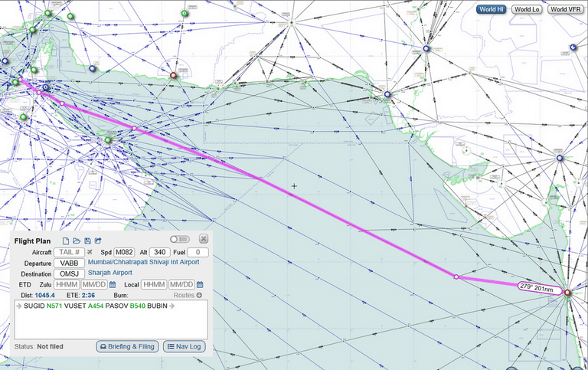The height and width of the screenshot is (370, 588).
Task: Open Briefing & Filing
Action: (x=128, y=346)
